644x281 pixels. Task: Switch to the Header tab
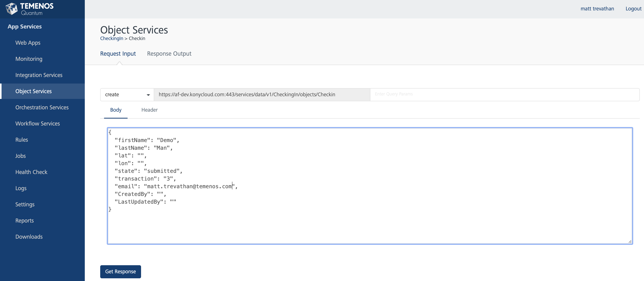[149, 110]
